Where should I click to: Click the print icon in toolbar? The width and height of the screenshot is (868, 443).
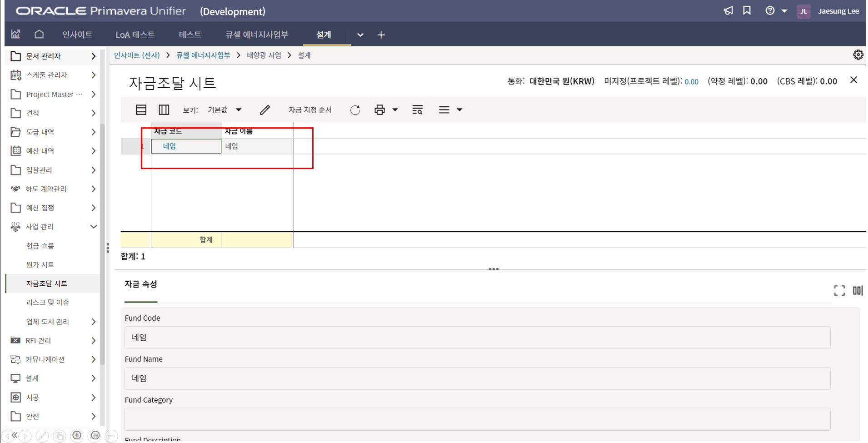coord(379,110)
